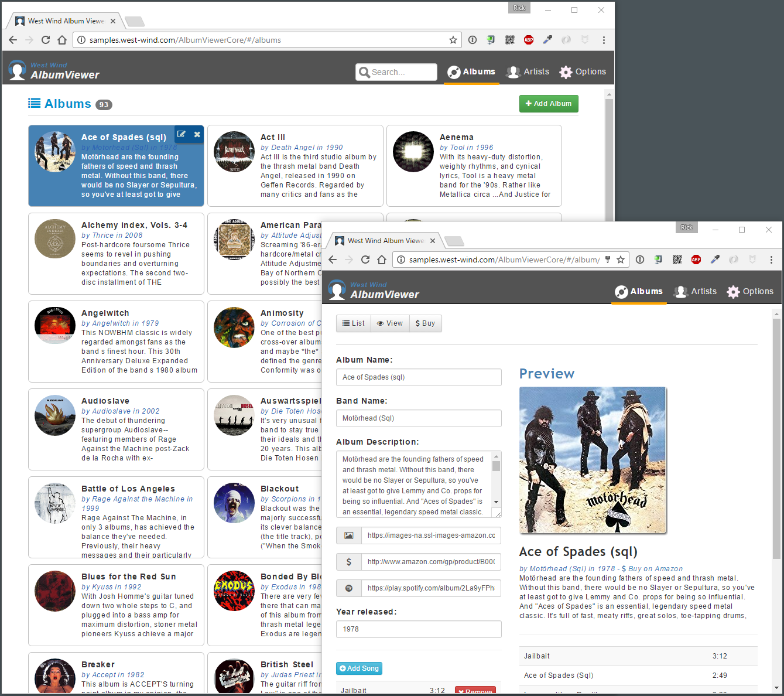784x696 pixels.
Task: Reload the page in front browser window
Action: pos(365,260)
